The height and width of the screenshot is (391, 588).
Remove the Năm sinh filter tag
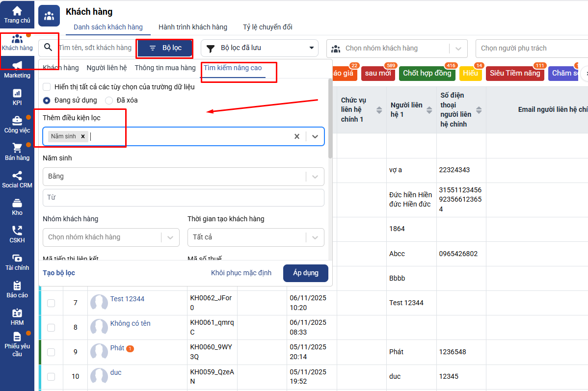pyautogui.click(x=83, y=136)
